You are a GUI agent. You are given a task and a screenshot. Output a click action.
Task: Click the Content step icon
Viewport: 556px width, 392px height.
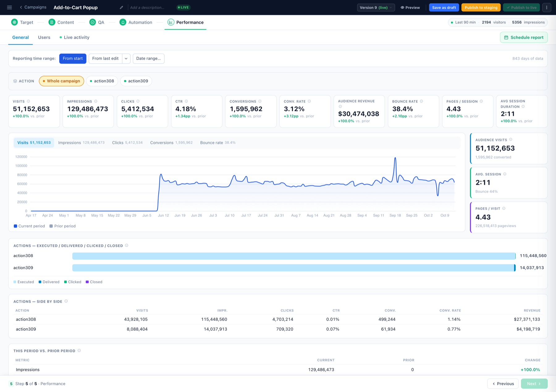pos(52,22)
